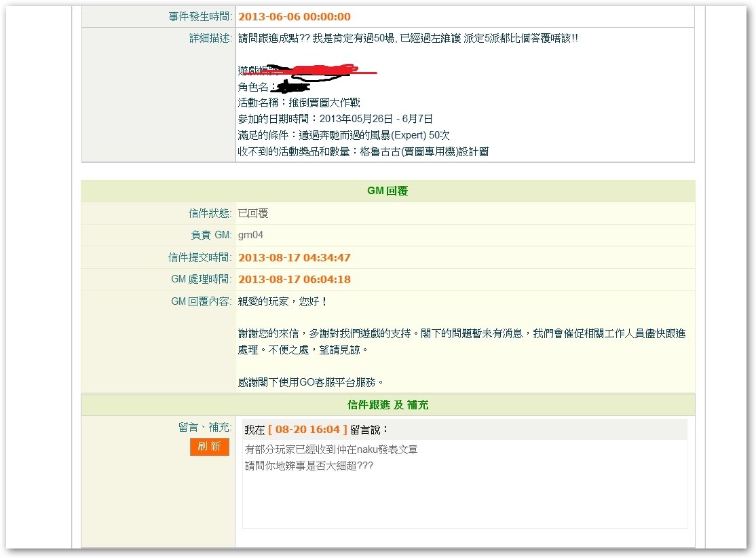Click the empty area of the message box

[464, 500]
